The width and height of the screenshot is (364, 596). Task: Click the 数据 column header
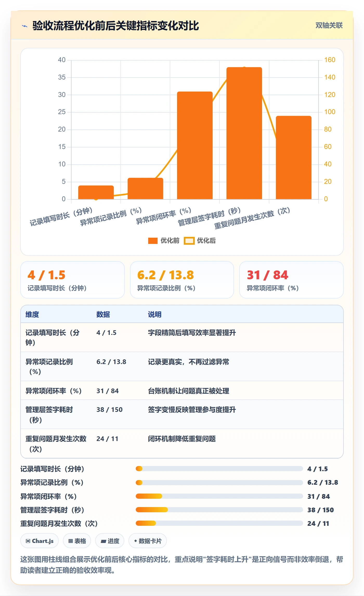(103, 314)
